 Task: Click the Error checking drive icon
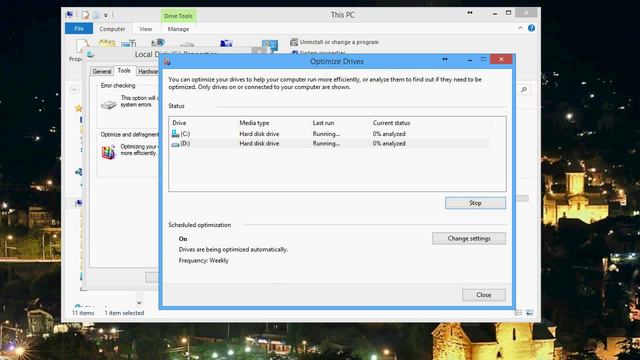tap(109, 105)
